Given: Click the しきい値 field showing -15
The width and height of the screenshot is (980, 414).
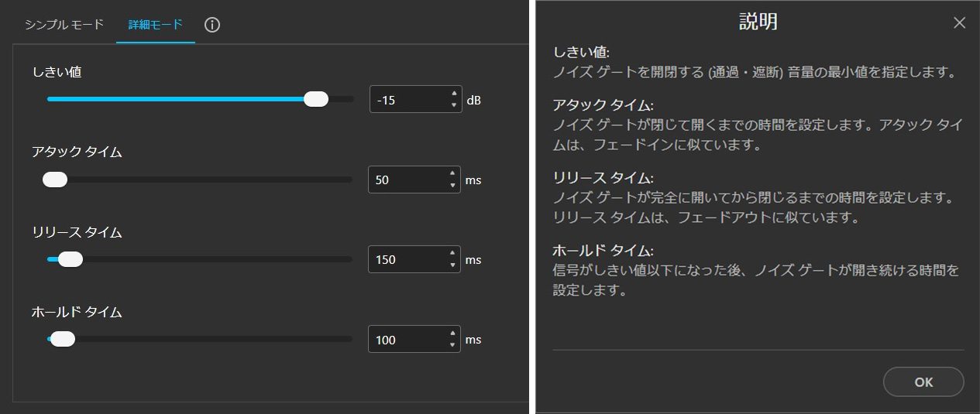Looking at the screenshot, I should [x=407, y=100].
